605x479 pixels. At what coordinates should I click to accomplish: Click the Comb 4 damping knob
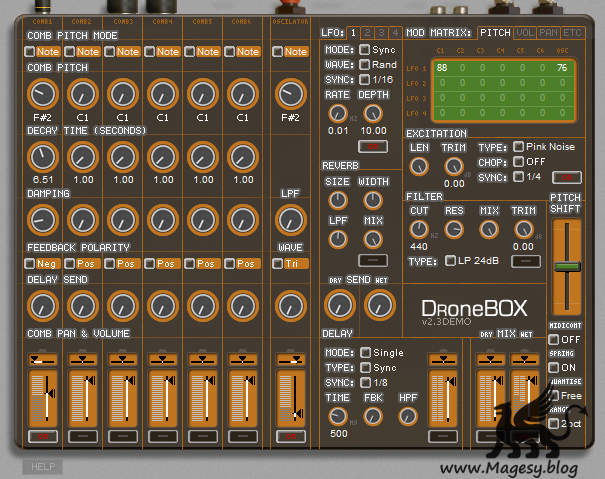point(163,220)
